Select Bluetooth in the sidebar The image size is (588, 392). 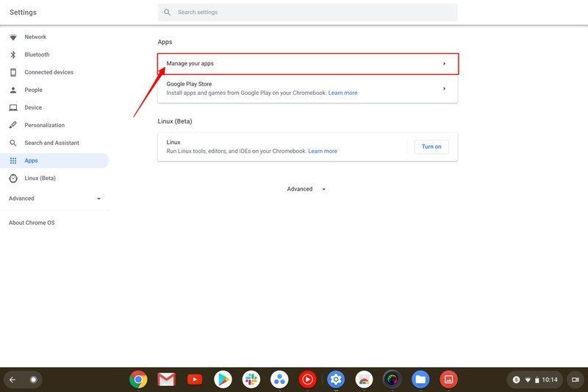pos(37,54)
